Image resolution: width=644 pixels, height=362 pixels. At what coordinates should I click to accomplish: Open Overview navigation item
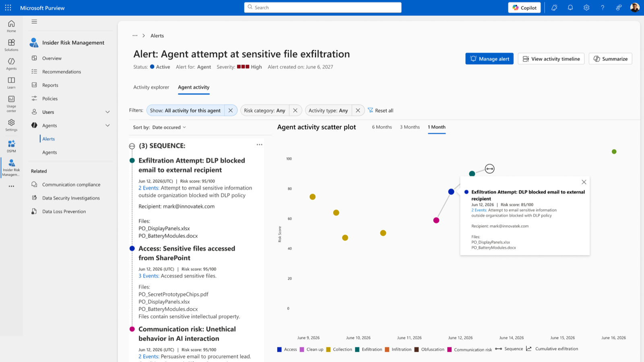tap(52, 58)
